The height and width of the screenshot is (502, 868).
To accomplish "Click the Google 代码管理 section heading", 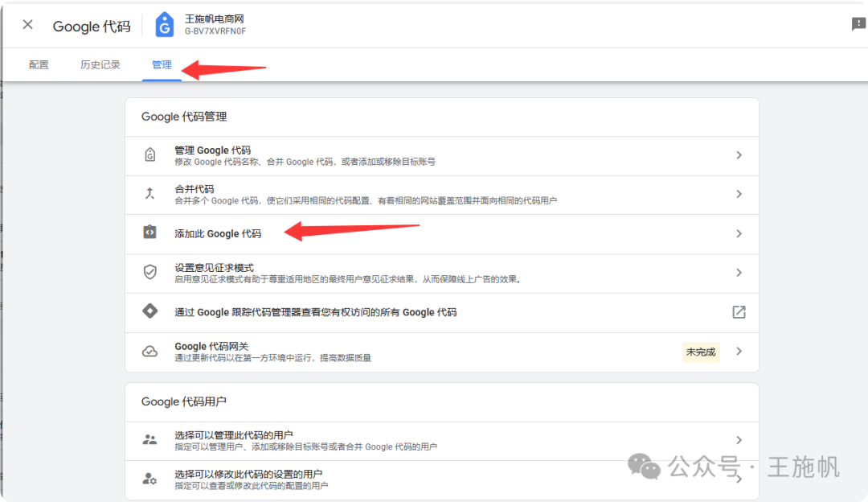I will click(184, 117).
